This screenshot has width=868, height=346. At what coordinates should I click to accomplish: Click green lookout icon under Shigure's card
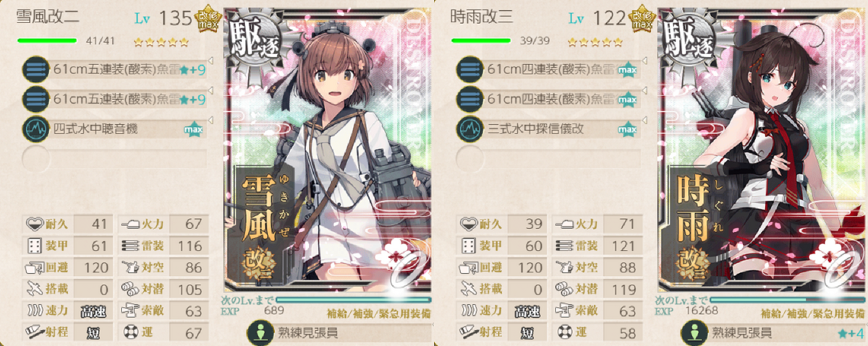[x=691, y=333]
